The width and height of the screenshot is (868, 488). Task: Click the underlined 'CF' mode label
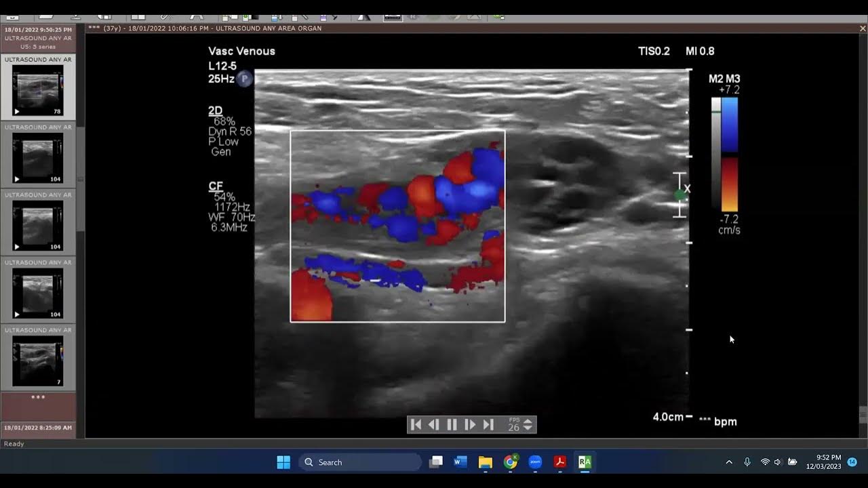tap(216, 186)
